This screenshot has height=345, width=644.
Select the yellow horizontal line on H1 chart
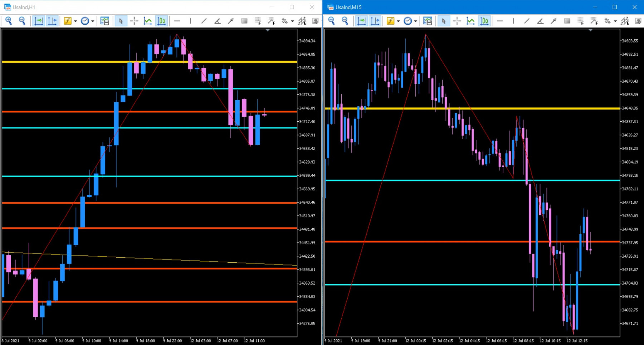150,62
